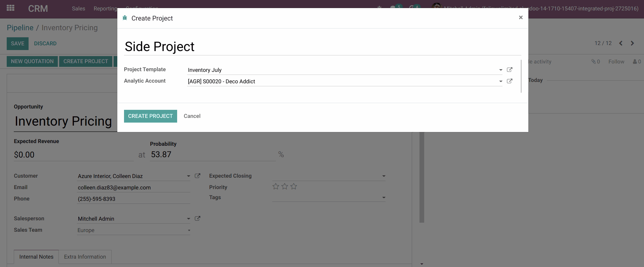Expand the Tags dropdown
The width and height of the screenshot is (644, 267).
[x=384, y=197]
